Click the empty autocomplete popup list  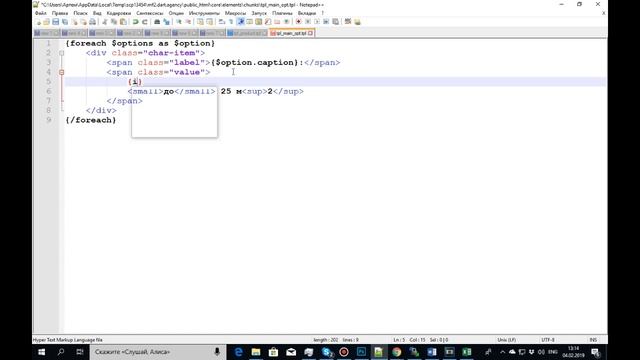click(175, 112)
